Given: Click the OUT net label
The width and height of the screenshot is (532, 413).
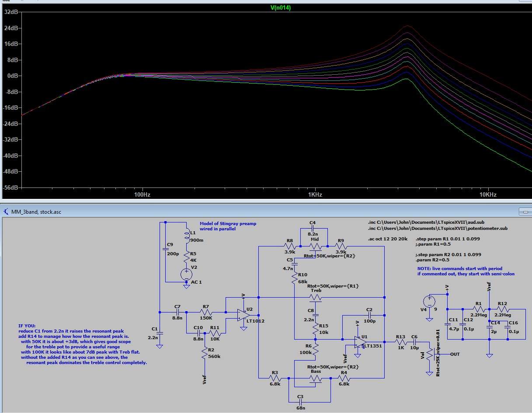Looking at the screenshot, I should point(456,354).
